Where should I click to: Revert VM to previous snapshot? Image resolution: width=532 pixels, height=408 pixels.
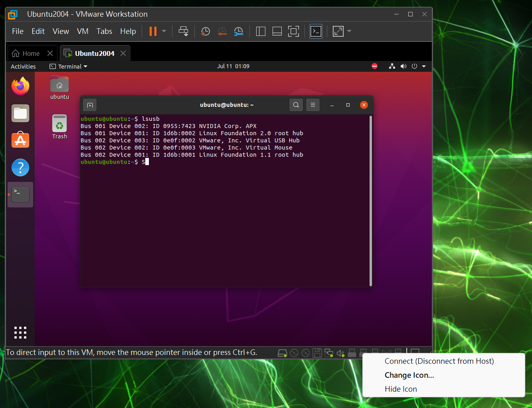point(222,32)
